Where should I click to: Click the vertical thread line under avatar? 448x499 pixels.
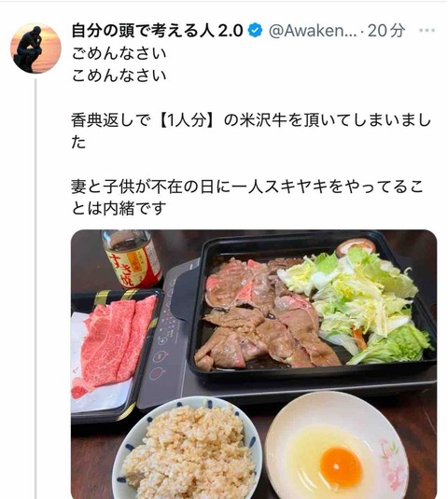[x=35, y=288]
